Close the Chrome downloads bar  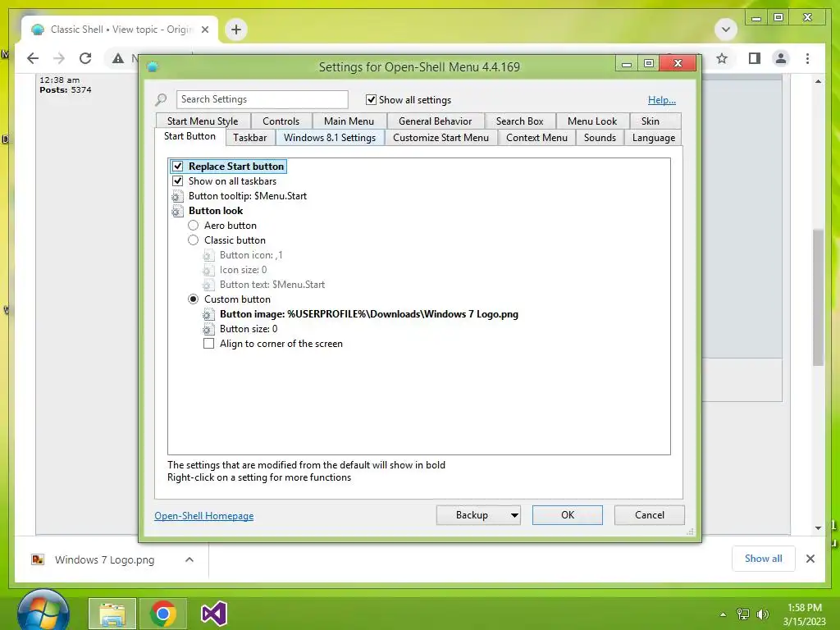point(810,559)
